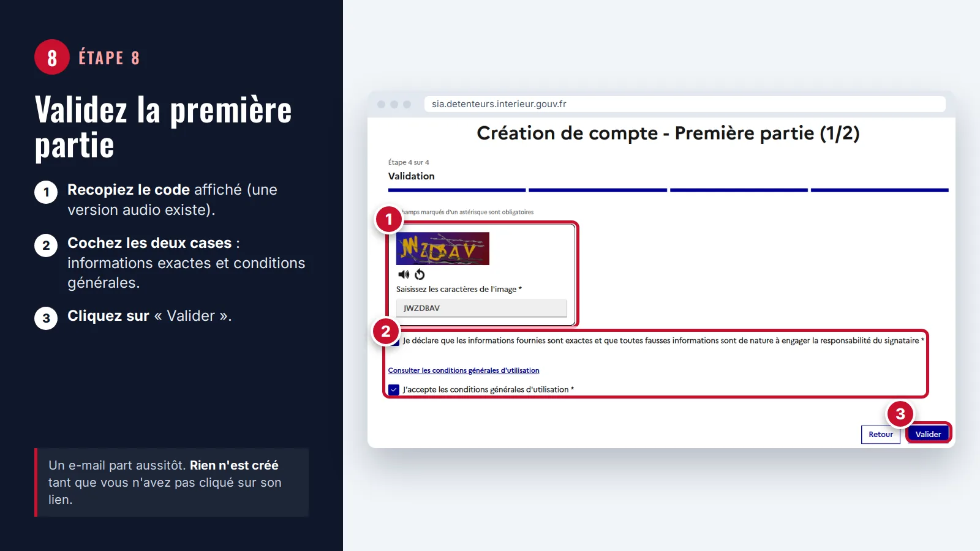Click the 'Je déclare que les informations' statement text
This screenshot has height=551, width=980.
pyautogui.click(x=663, y=340)
